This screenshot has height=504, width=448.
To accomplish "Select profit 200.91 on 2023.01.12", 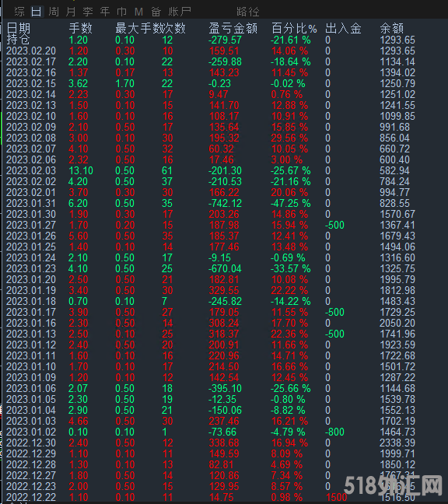I will tap(224, 345).
